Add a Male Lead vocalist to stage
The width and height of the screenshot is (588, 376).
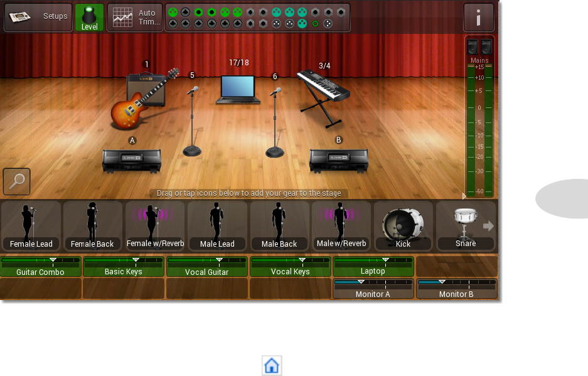click(x=217, y=226)
